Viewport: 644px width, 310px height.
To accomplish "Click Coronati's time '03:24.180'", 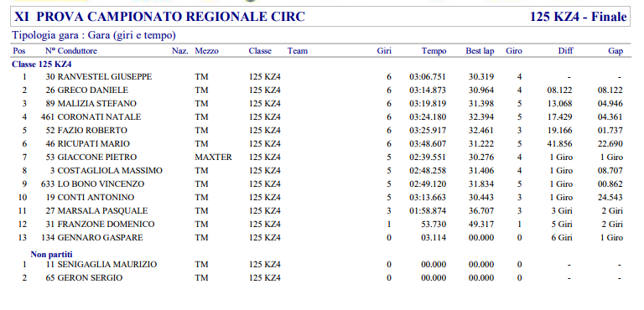I will (x=428, y=117).
